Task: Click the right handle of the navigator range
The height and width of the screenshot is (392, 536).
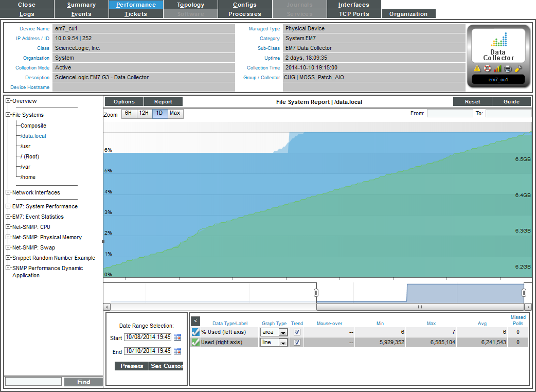Action: pyautogui.click(x=524, y=293)
